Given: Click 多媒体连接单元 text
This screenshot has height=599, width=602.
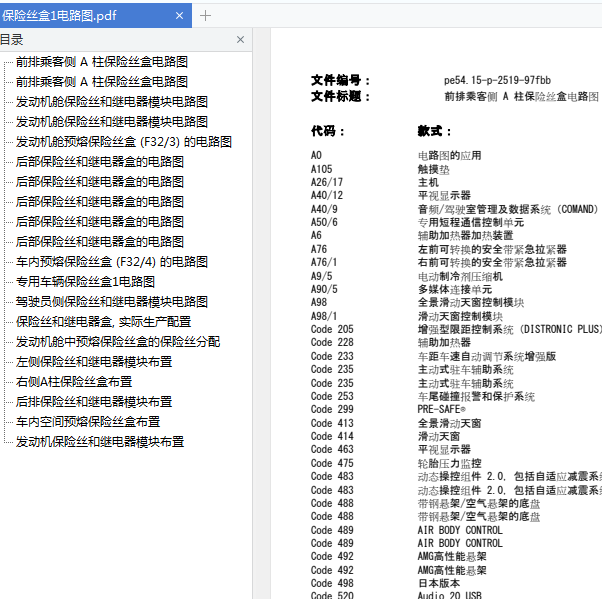Looking at the screenshot, I should point(455,290).
